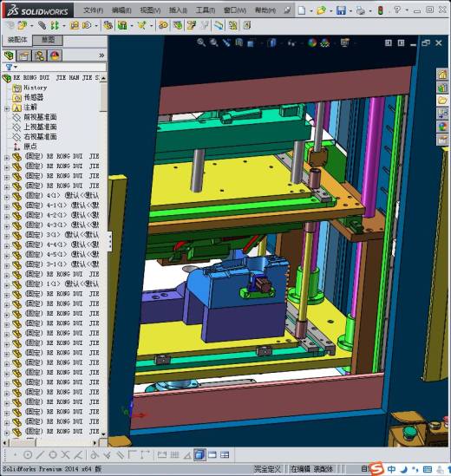Toggle the grid icon on bottom toolbar
The width and height of the screenshot is (451, 476).
tap(174, 454)
